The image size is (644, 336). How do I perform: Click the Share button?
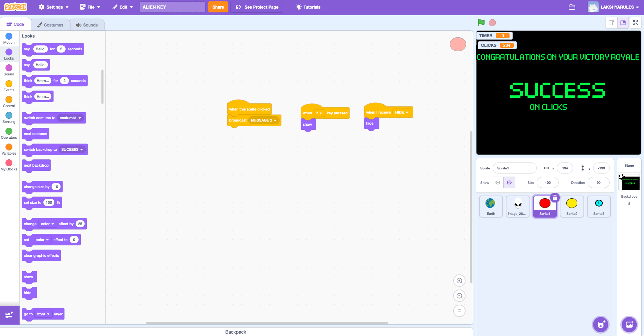[218, 7]
